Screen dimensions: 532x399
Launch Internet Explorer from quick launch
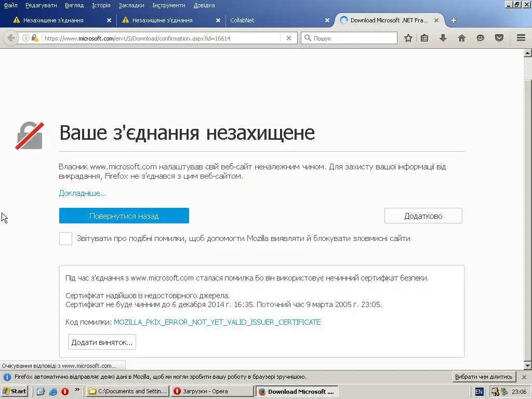[53, 391]
